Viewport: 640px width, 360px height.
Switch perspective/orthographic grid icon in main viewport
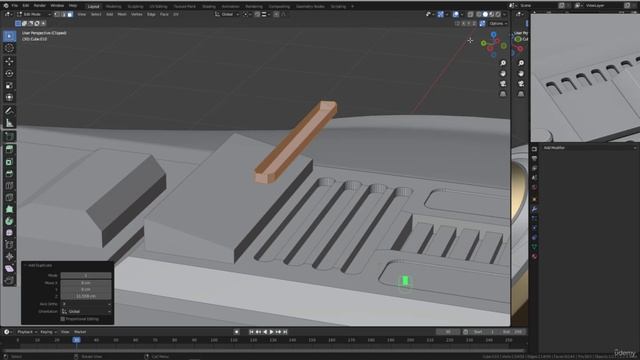point(503,94)
